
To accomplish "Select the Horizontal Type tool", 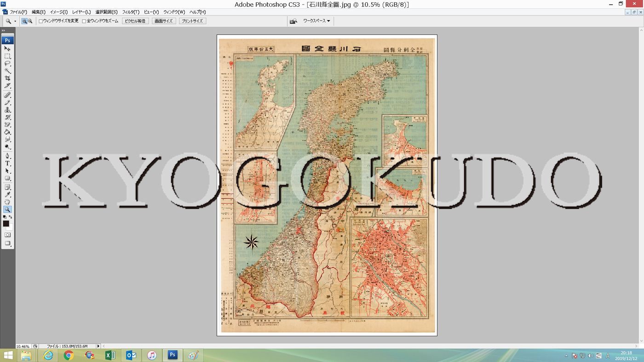I will pyautogui.click(x=7, y=164).
